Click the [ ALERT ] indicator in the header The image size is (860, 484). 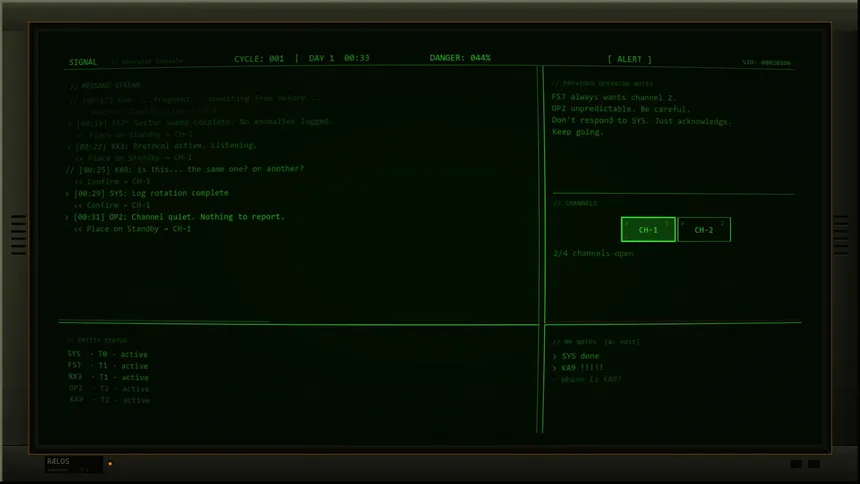point(629,59)
